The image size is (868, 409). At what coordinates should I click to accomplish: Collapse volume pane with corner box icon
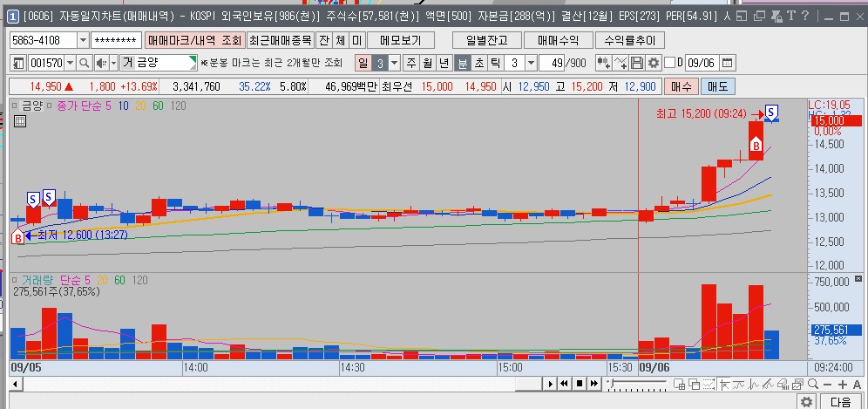(x=858, y=278)
